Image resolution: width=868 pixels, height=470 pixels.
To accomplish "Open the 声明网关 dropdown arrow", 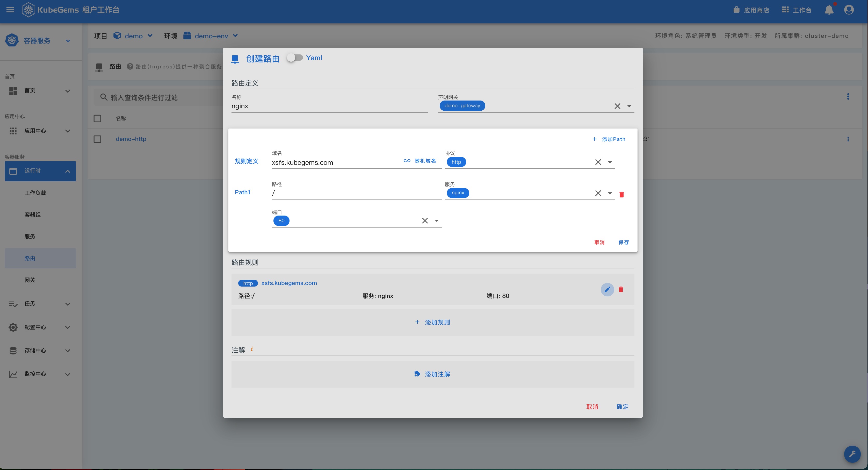I will (629, 106).
